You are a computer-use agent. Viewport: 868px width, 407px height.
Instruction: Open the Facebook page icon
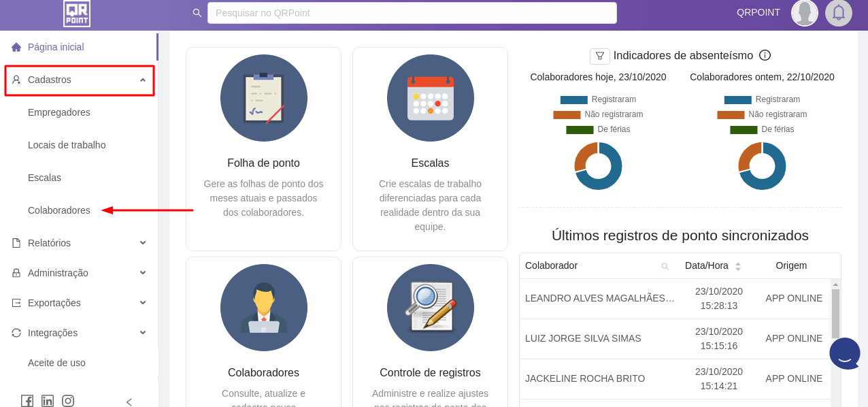[x=27, y=401]
